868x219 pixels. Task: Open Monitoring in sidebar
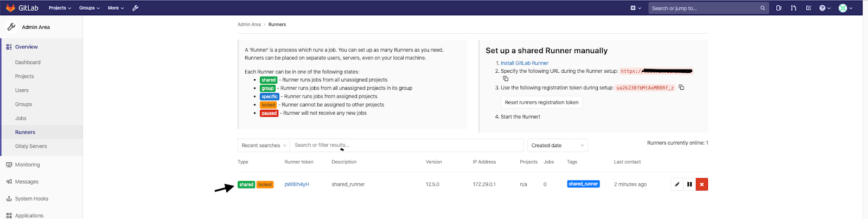pyautogui.click(x=28, y=165)
